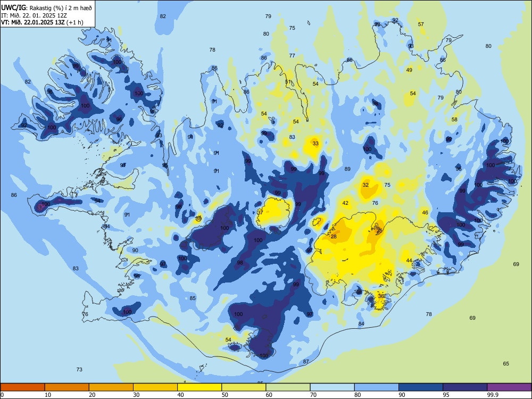This screenshot has width=532, height=399.
Task: Click the humidity value '73' over the ocean
Action: [x=79, y=370]
